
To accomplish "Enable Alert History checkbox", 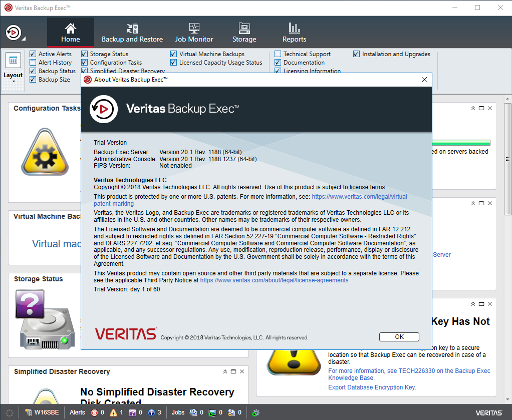I will coord(33,63).
